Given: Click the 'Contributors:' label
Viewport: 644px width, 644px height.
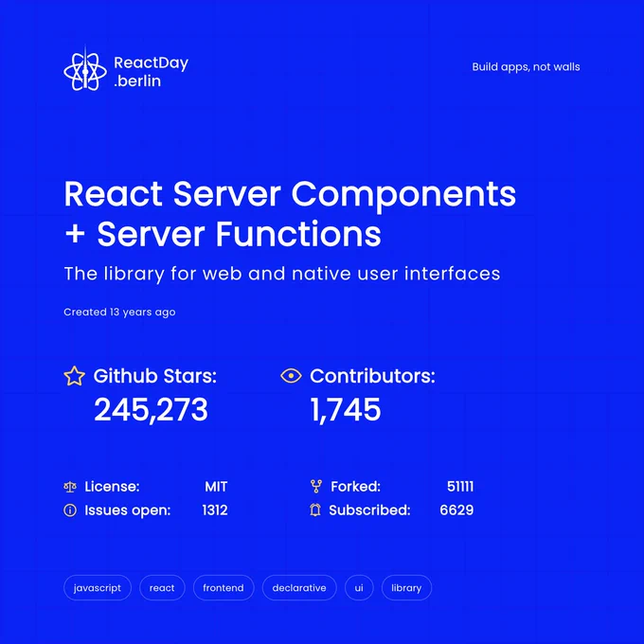Looking at the screenshot, I should 372,376.
